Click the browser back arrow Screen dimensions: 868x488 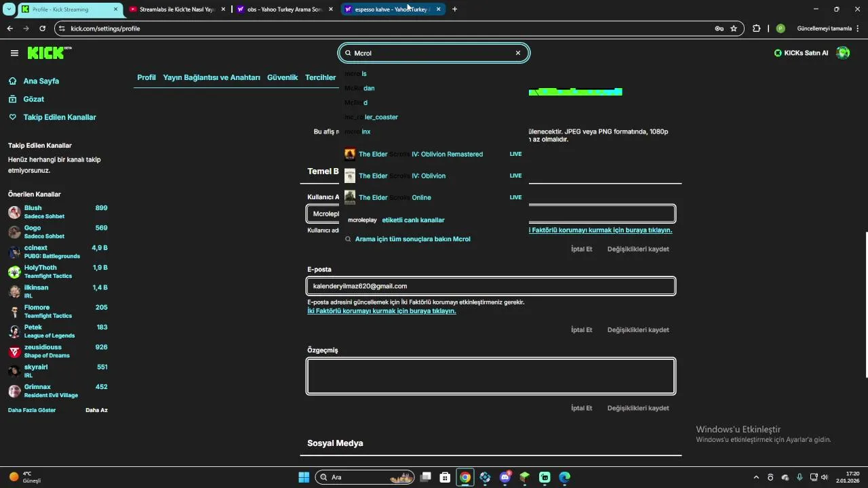[x=9, y=28]
